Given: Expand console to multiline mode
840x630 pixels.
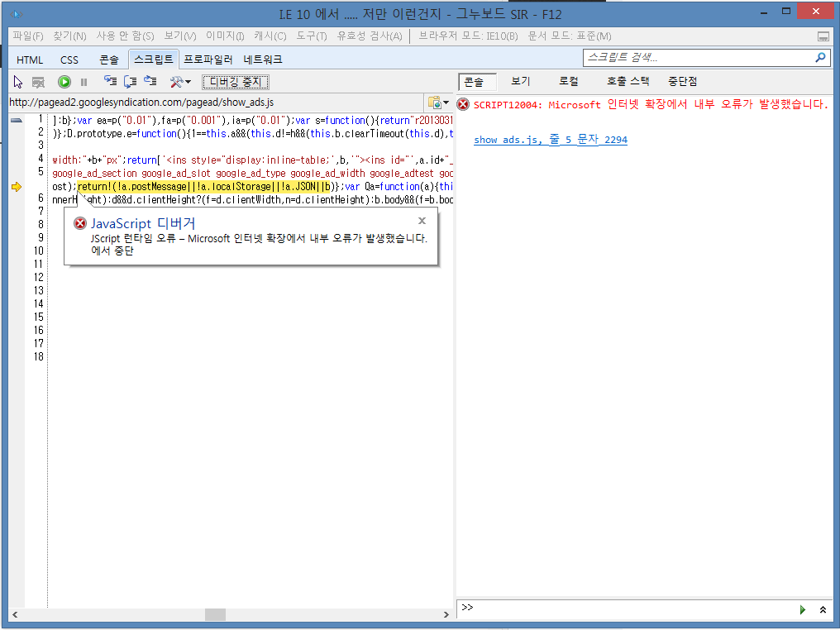Looking at the screenshot, I should [x=823, y=609].
